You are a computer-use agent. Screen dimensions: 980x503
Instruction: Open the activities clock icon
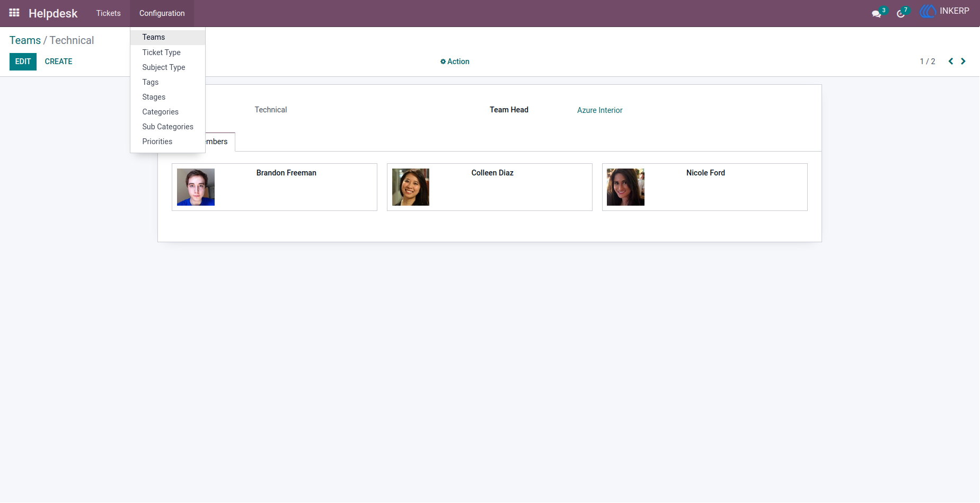pos(900,13)
